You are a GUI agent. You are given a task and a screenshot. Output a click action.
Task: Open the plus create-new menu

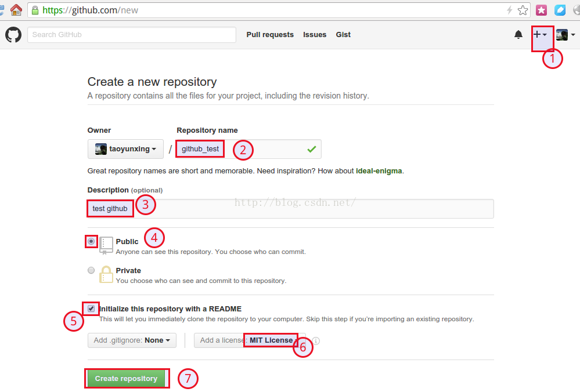[x=540, y=34]
